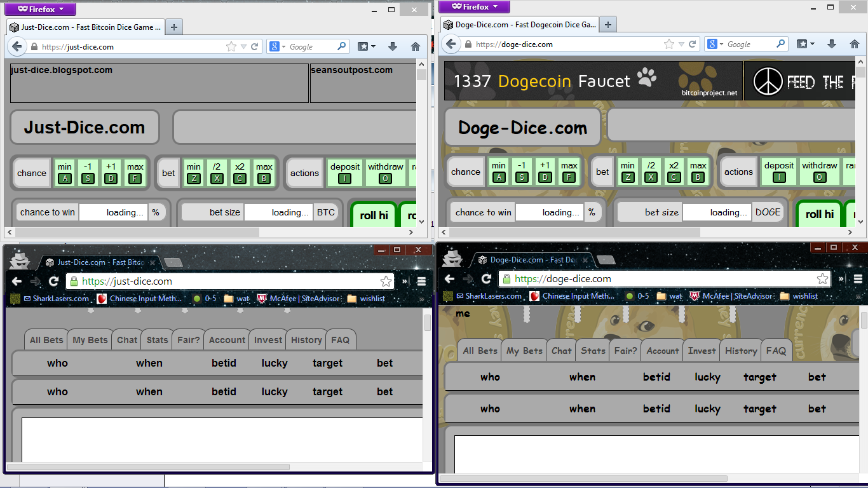Image resolution: width=868 pixels, height=488 pixels.
Task: Open All Bets tab on Just-Dice Chrome page
Action: point(46,340)
